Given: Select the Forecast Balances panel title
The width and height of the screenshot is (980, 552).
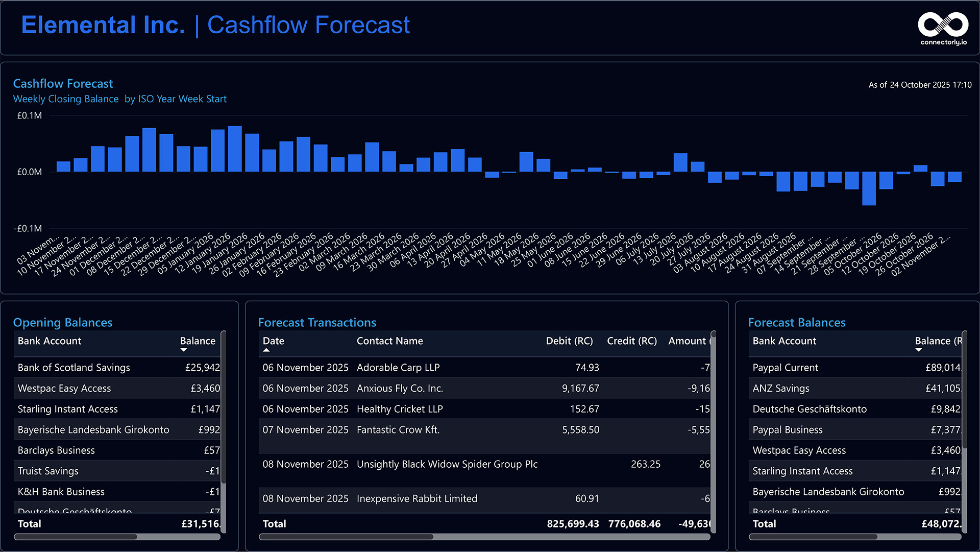Looking at the screenshot, I should point(797,322).
